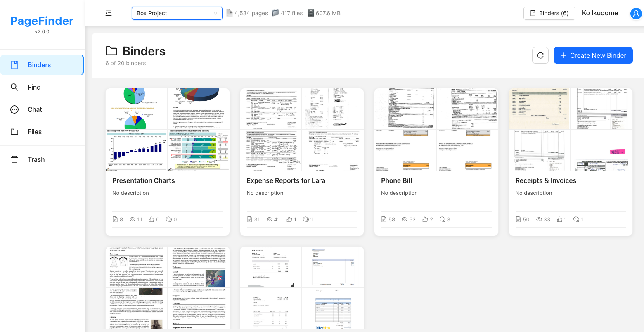Image resolution: width=644 pixels, height=332 pixels.
Task: Open the Phone Bill binder thumbnail
Action: 436,129
